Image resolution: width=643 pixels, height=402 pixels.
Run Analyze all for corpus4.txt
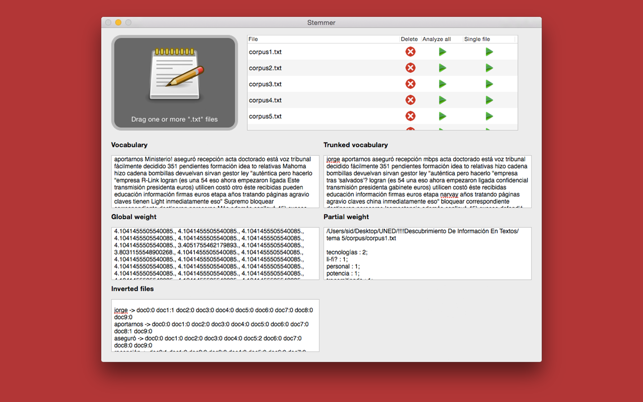coord(442,100)
